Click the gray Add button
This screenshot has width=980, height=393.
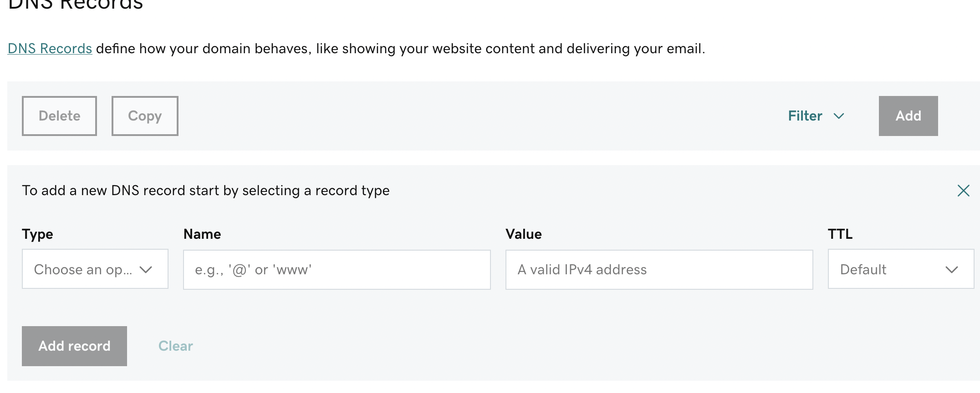908,116
